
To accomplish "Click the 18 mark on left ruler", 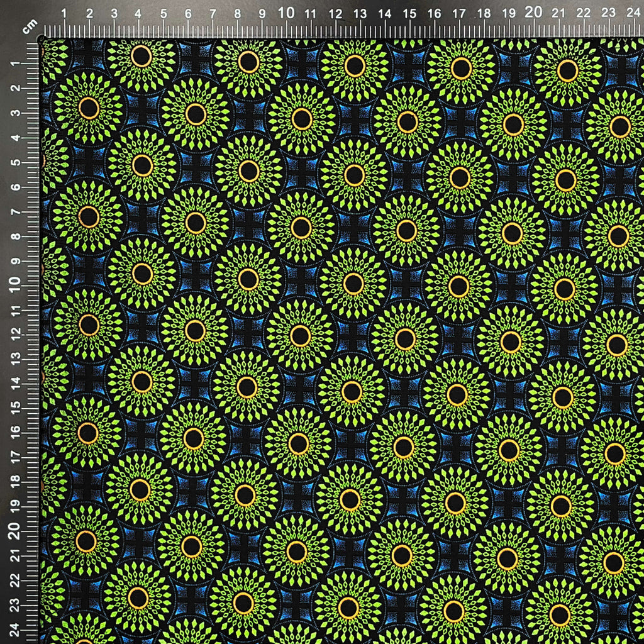I will 15,480.
